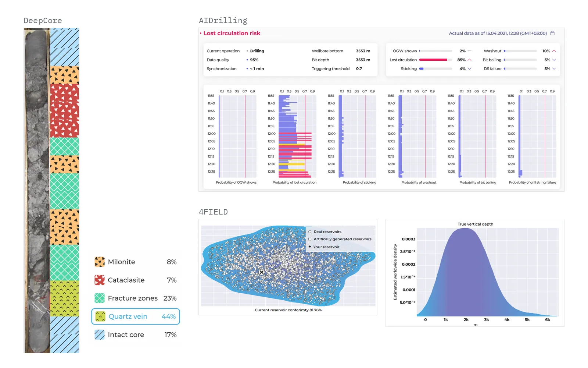Open the calendar icon beside Actual data timestamp
This screenshot has width=588, height=368.
pos(552,33)
